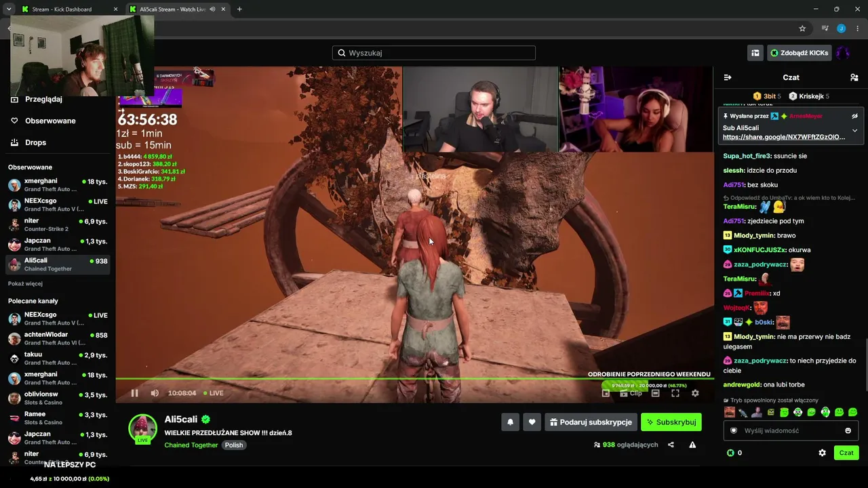Screen dimensions: 868x488
Task: Click the green Subskrybuj button
Action: [x=671, y=422]
